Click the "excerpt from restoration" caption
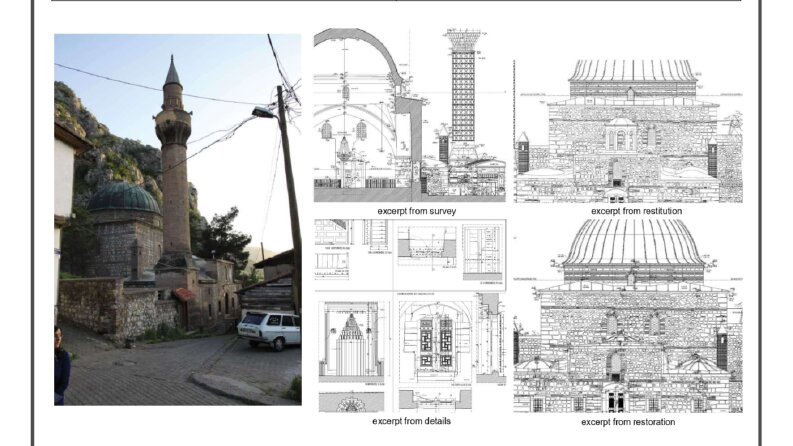 [628, 422]
